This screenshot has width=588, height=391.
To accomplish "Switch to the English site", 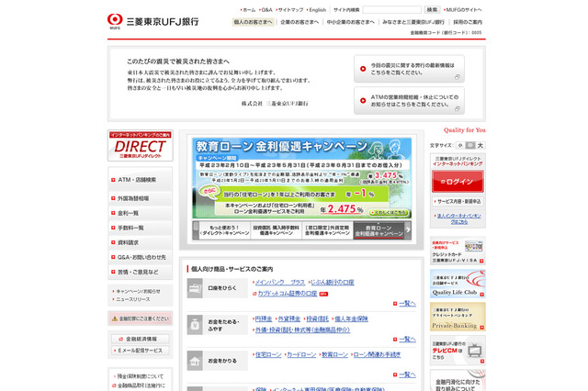I will 318,10.
